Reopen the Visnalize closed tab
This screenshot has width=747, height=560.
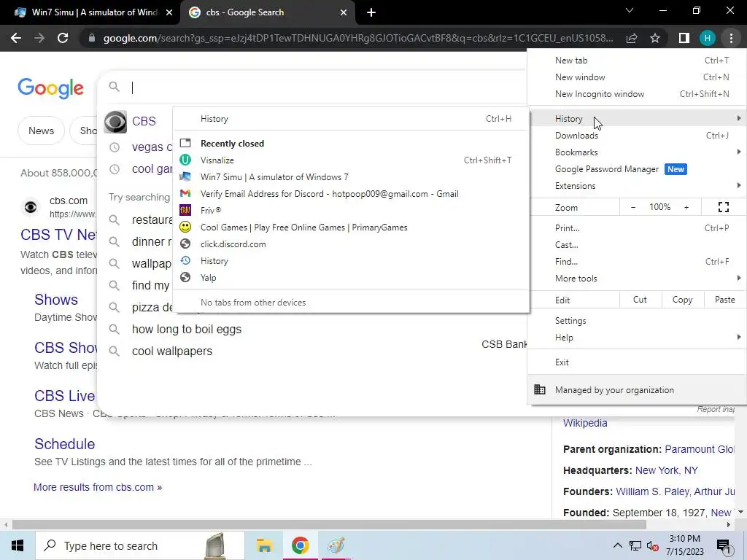[x=351, y=160]
